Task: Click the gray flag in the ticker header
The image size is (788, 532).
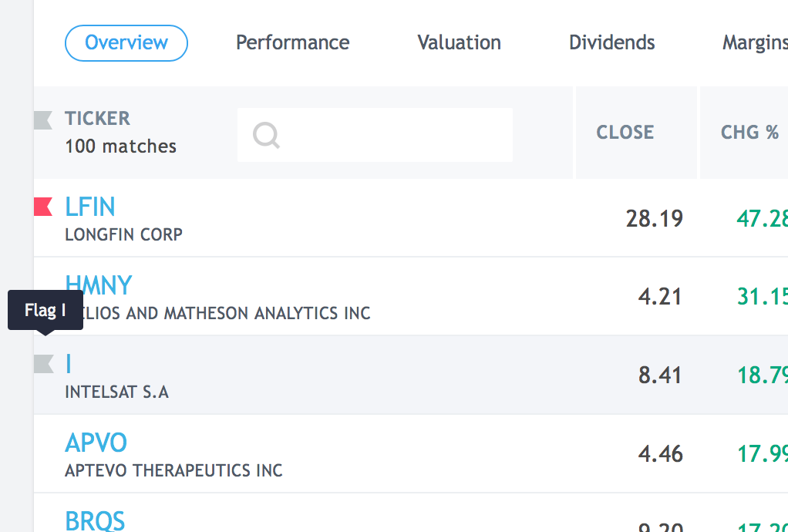Action: pos(43,120)
